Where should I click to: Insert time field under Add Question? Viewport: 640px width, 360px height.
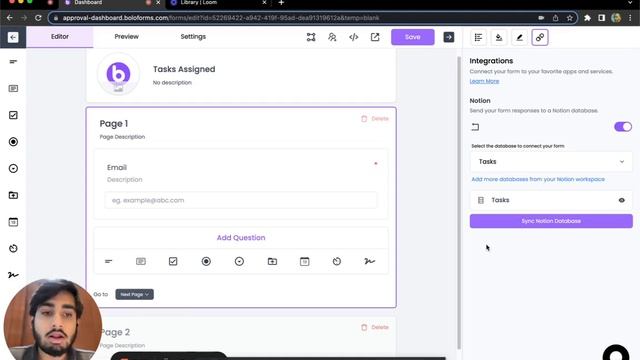click(x=337, y=261)
